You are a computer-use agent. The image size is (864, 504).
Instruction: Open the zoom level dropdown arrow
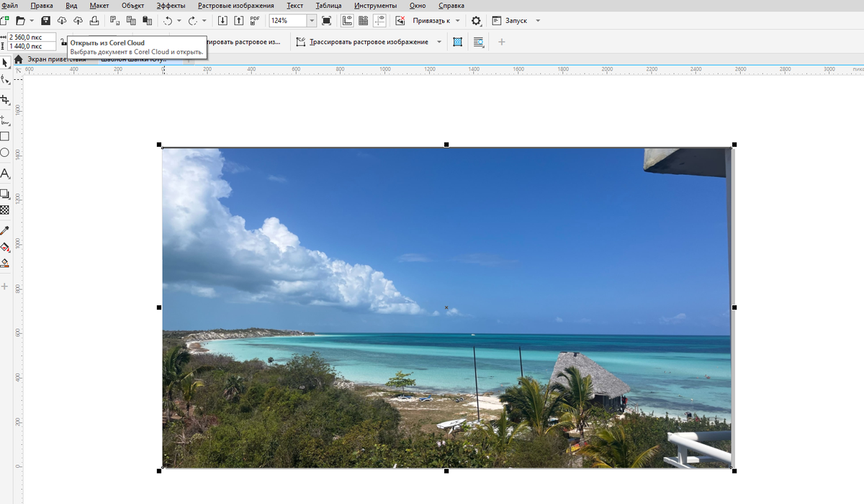[312, 21]
